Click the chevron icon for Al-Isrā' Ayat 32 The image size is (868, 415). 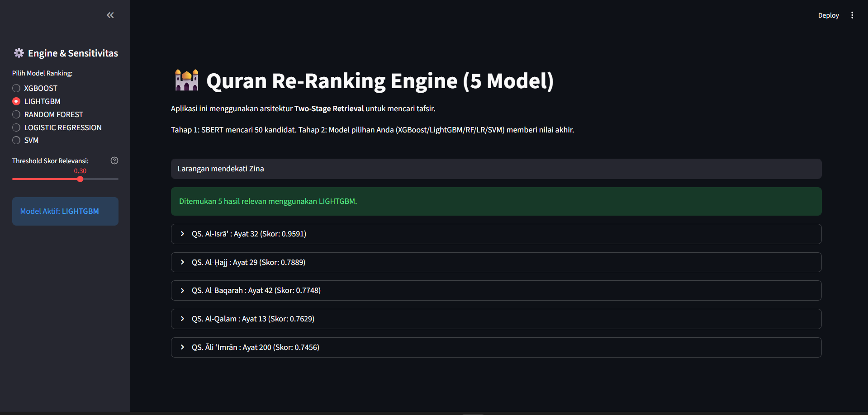coord(182,234)
